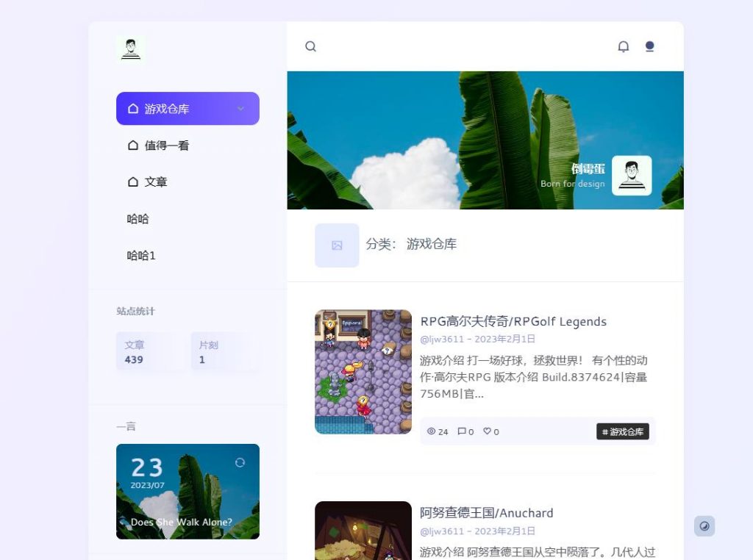The image size is (753, 560).
Task: Expand the 游戏仓库 menu chevron
Action: click(x=240, y=109)
